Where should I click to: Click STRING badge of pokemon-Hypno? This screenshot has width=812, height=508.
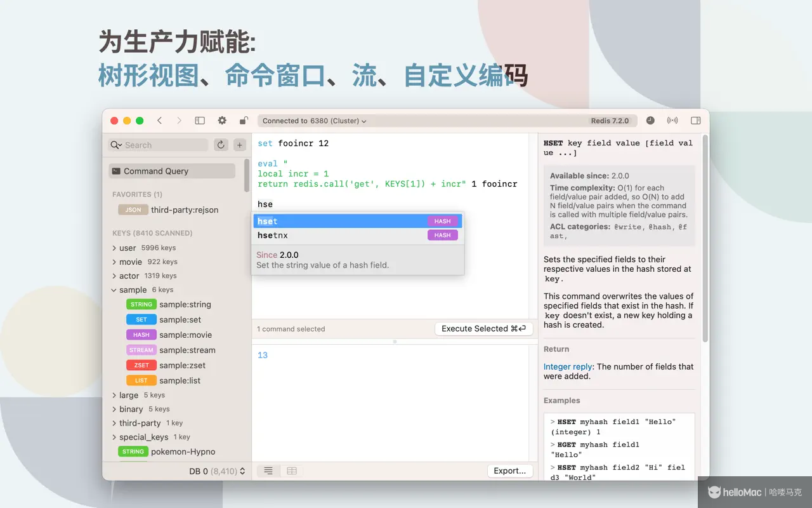coord(133,451)
